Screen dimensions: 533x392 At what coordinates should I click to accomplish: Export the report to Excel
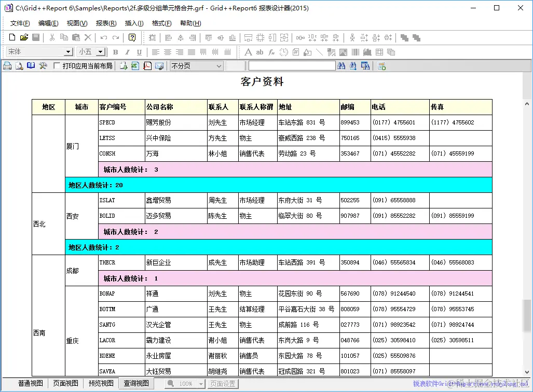(136, 66)
